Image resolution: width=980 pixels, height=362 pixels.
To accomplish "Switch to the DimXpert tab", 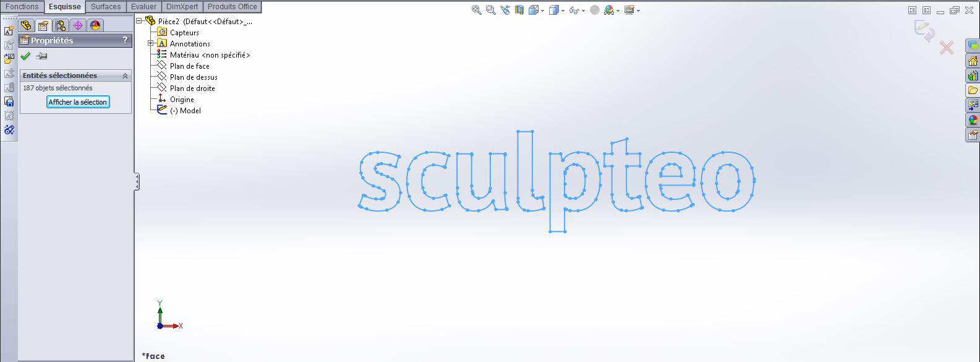I will (x=182, y=7).
